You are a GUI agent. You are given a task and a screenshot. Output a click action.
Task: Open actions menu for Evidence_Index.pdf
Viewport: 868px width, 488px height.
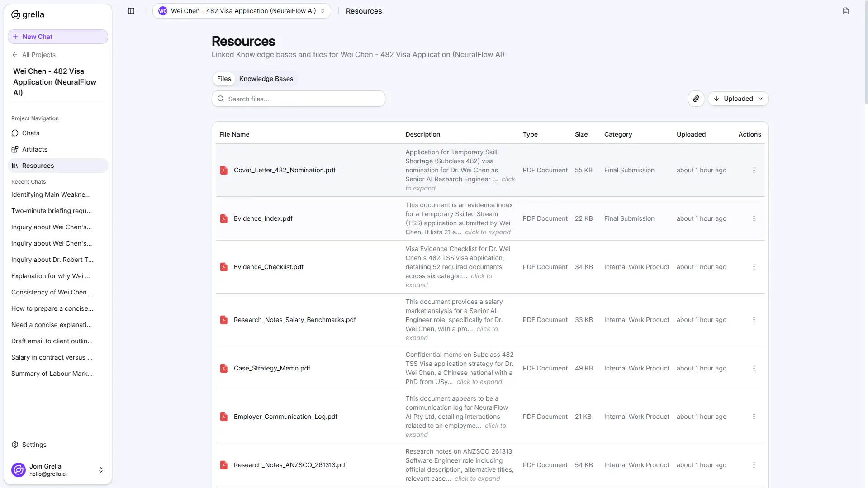click(x=754, y=218)
